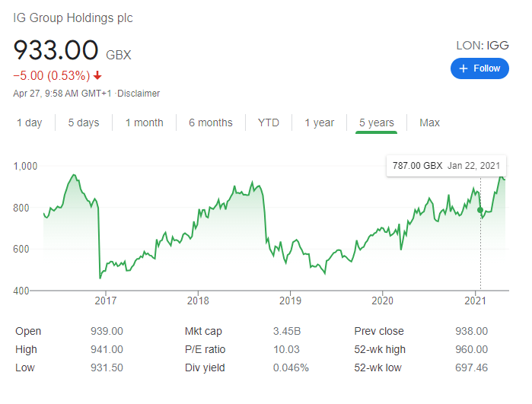This screenshot has height=404, width=532.
Task: Click the 2021 axis label
Action: (x=475, y=301)
